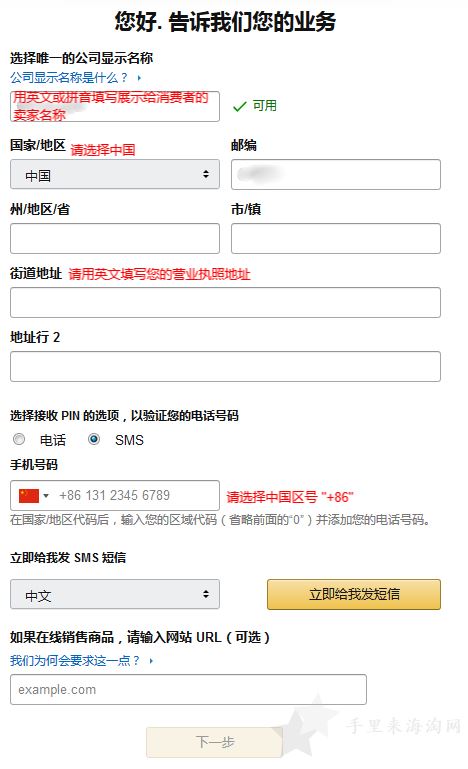The height and width of the screenshot is (769, 468).
Task: Focus the company display name field
Action: pyautogui.click(x=115, y=106)
